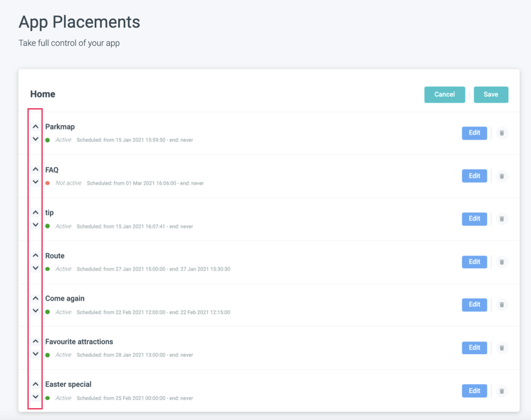The width and height of the screenshot is (531, 420).
Task: Click the trash icon for FAQ
Action: click(x=502, y=176)
